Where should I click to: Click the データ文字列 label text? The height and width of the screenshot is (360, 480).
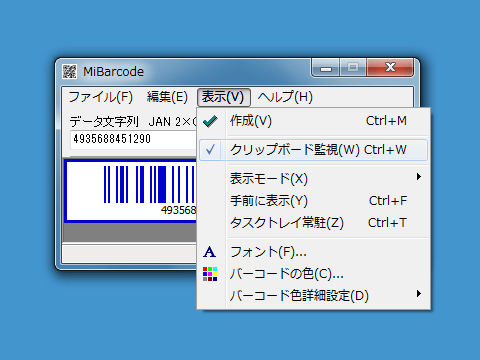coord(104,121)
